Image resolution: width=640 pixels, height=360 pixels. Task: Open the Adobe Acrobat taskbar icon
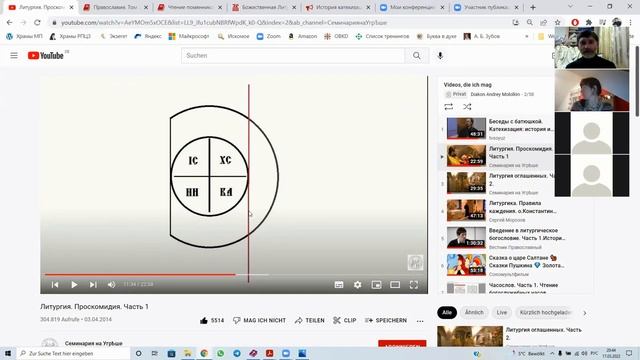tap(269, 353)
